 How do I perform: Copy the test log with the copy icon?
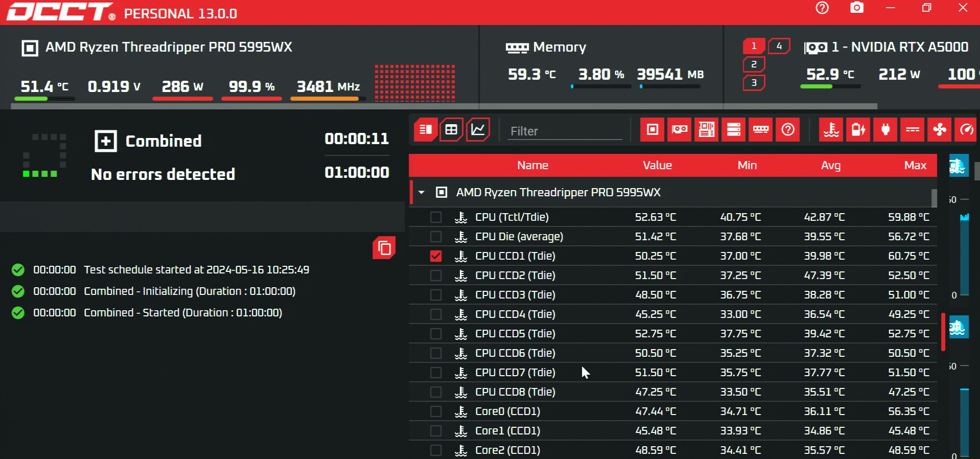384,248
